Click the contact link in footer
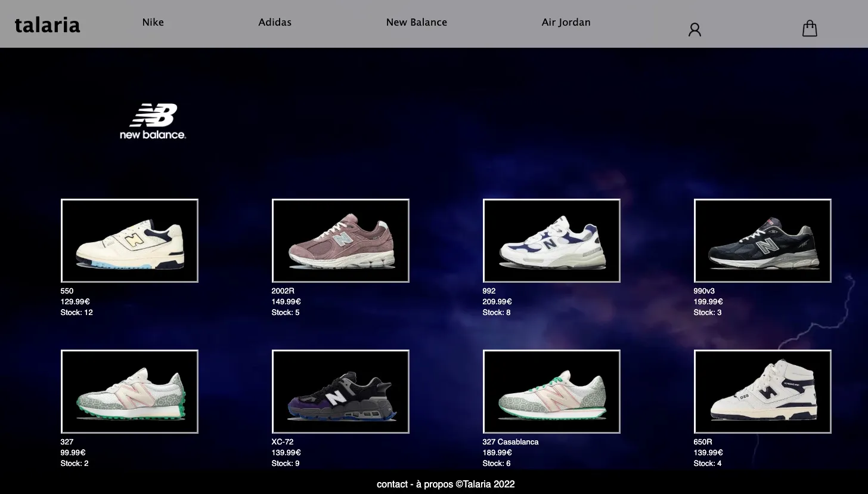The width and height of the screenshot is (868, 494). pyautogui.click(x=392, y=484)
